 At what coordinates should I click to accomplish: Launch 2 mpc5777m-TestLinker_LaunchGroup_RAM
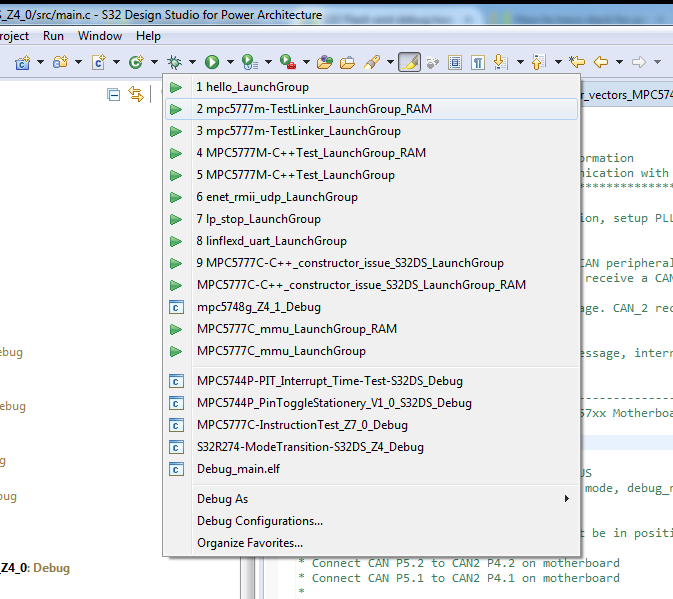tap(371, 109)
